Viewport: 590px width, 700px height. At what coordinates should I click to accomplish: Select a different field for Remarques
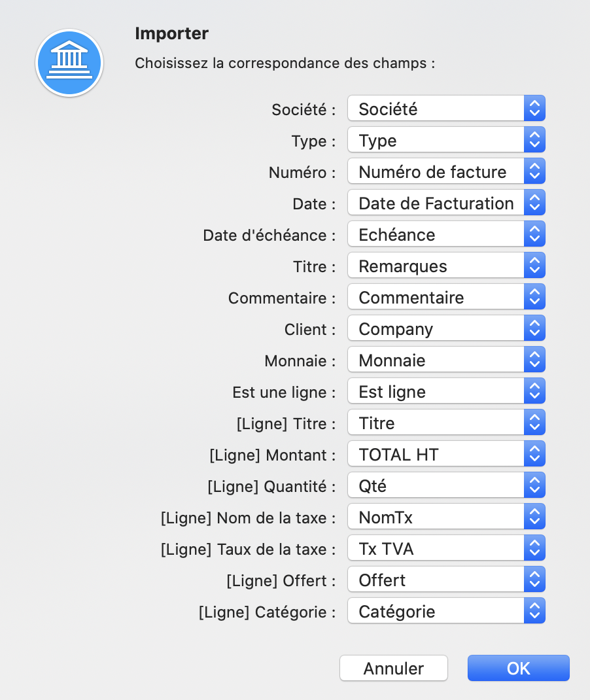(446, 265)
